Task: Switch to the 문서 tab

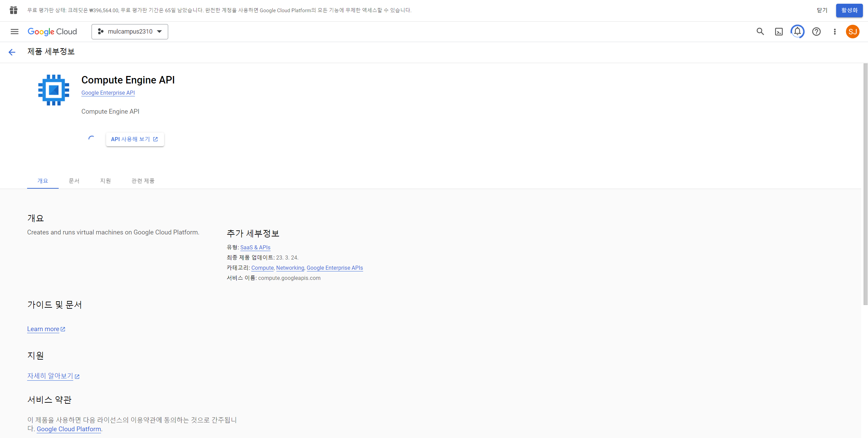Action: (x=74, y=181)
